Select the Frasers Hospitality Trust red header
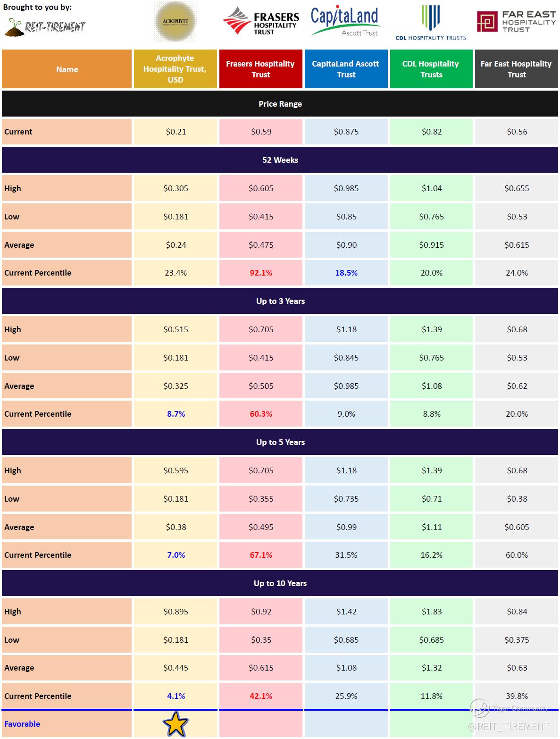Screen dimensions: 560x739 [x=260, y=69]
